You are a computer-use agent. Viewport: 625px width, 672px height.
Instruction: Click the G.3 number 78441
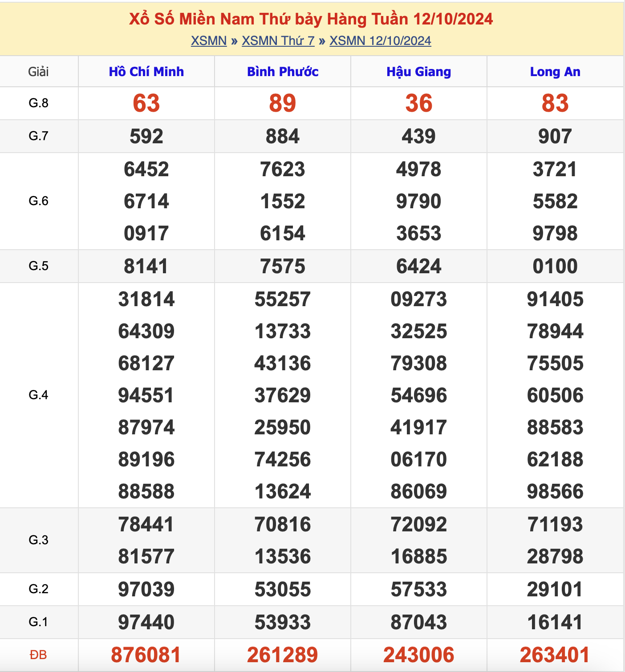click(146, 524)
